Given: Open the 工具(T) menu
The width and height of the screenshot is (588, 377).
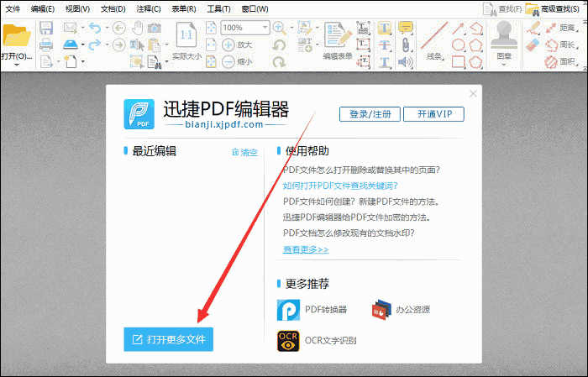Looking at the screenshot, I should click(219, 8).
